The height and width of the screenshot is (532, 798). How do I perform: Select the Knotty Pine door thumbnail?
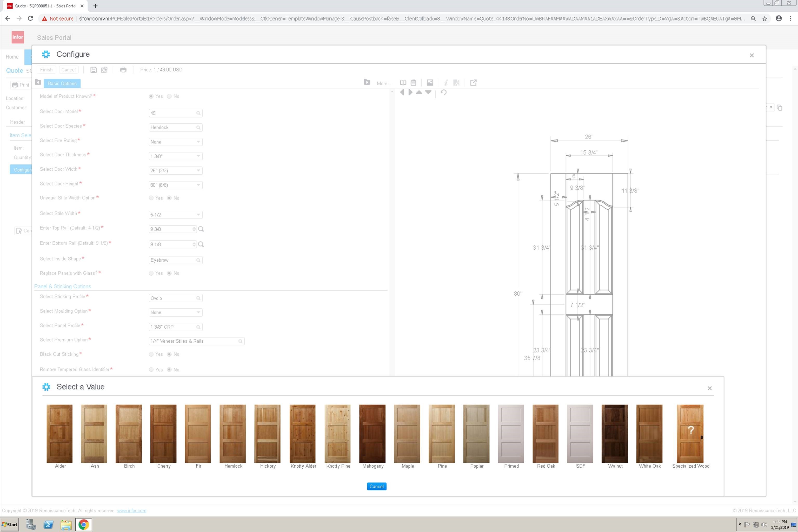(x=338, y=434)
